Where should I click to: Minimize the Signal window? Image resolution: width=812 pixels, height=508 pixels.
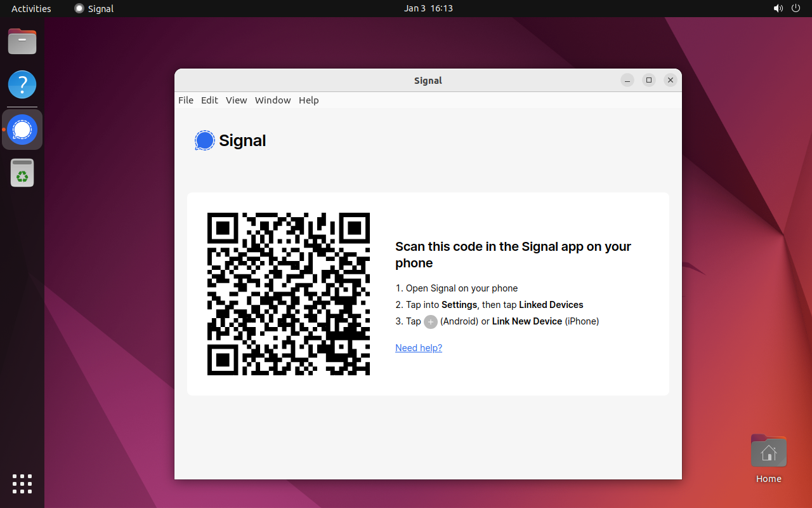pos(627,80)
